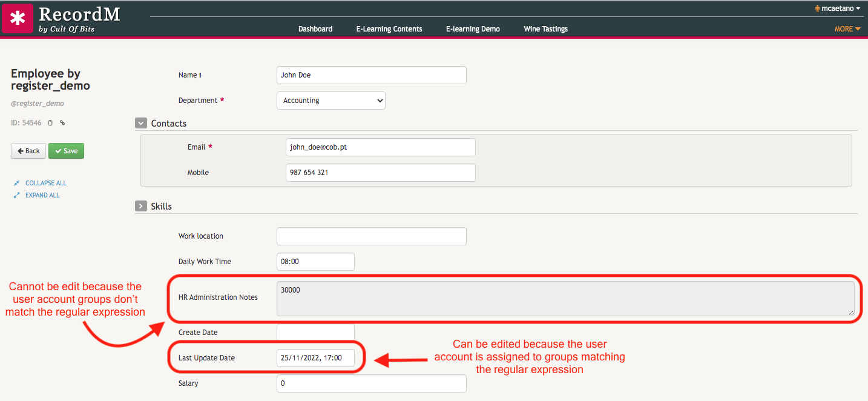Expand the Skills section
The width and height of the screenshot is (868, 401).
[x=141, y=206]
